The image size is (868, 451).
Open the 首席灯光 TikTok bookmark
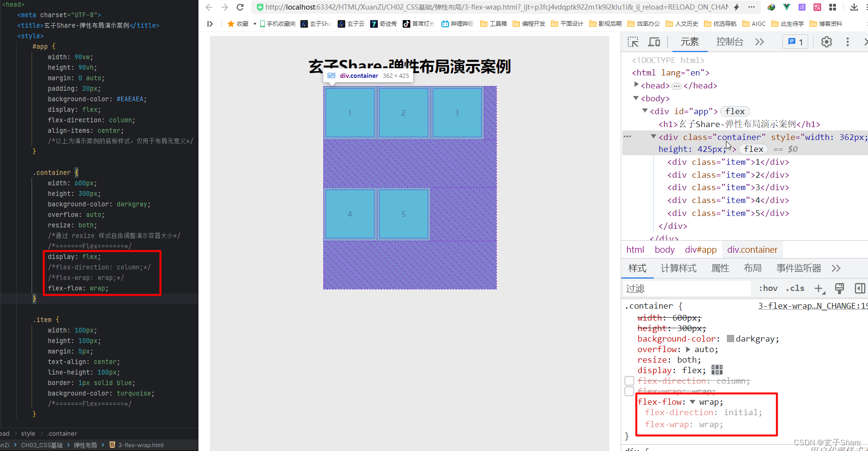(418, 23)
